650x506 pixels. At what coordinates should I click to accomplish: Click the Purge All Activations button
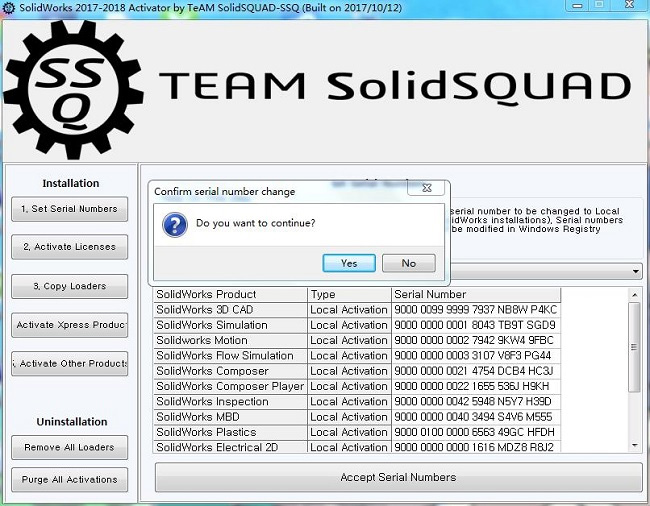(70, 479)
